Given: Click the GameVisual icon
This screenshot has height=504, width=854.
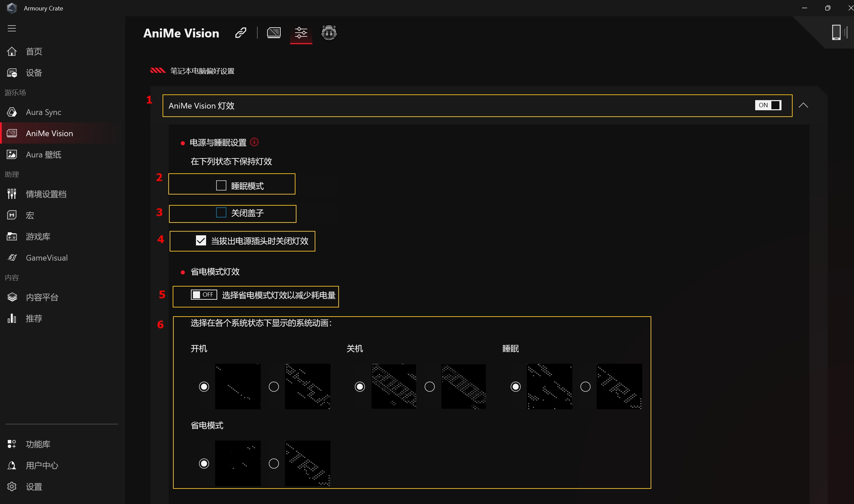Looking at the screenshot, I should pyautogui.click(x=12, y=258).
